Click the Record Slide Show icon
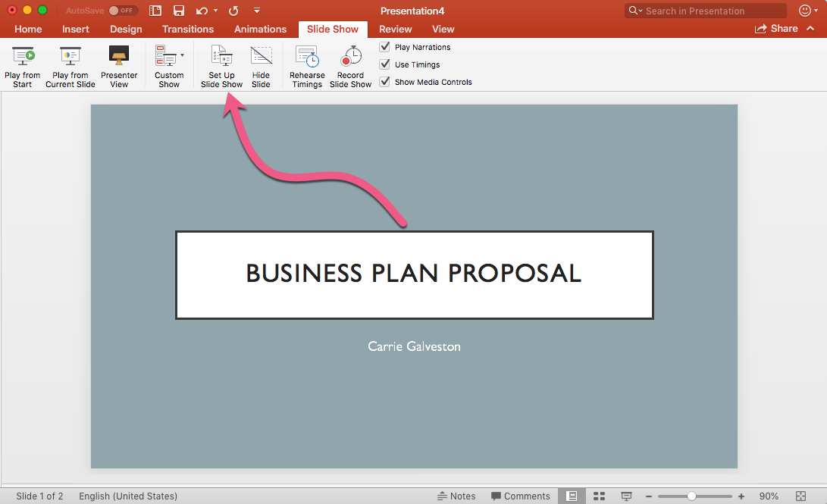 tap(350, 58)
